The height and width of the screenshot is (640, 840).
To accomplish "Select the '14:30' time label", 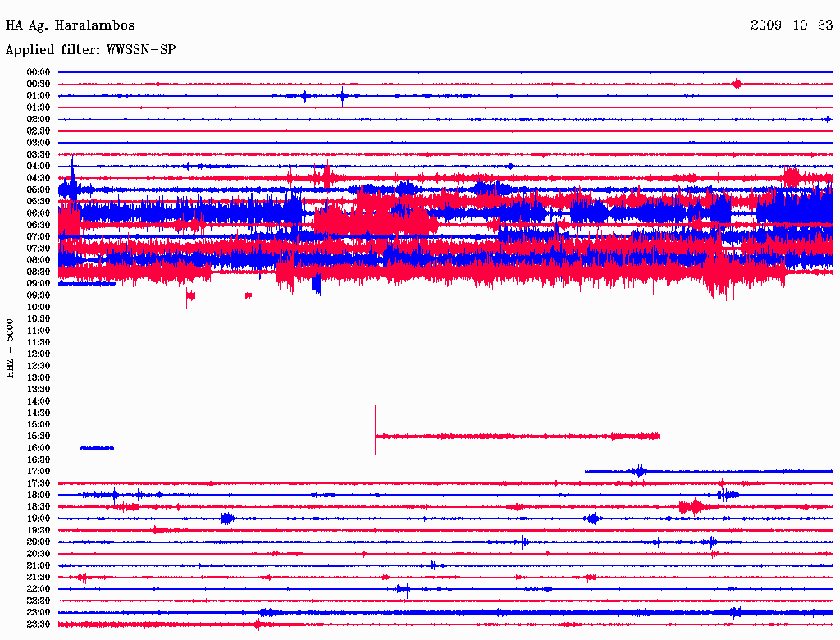I will click(x=39, y=413).
